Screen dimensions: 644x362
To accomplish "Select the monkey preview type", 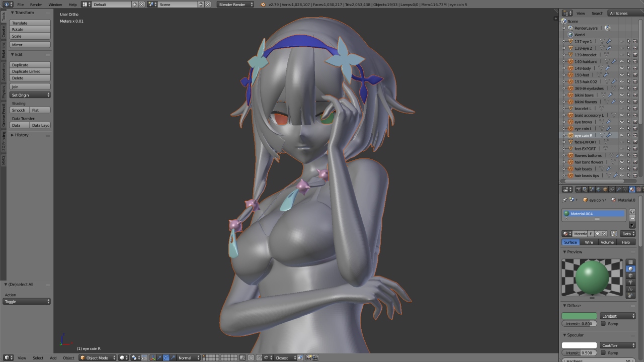I will pos(630,282).
